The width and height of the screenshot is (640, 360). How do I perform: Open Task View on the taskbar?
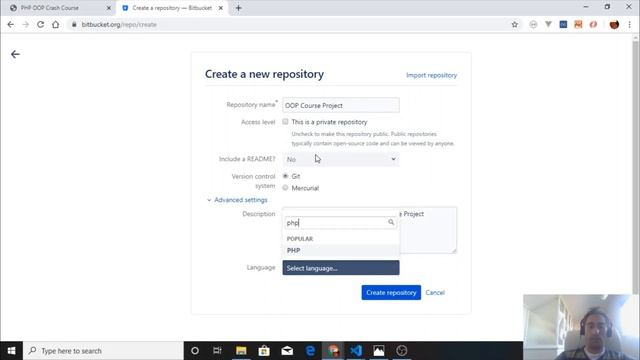pos(217,351)
